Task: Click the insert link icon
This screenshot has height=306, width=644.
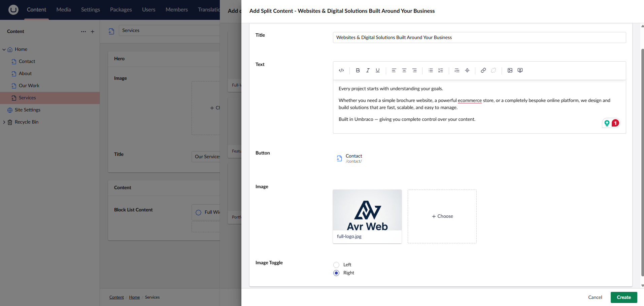Action: (483, 70)
